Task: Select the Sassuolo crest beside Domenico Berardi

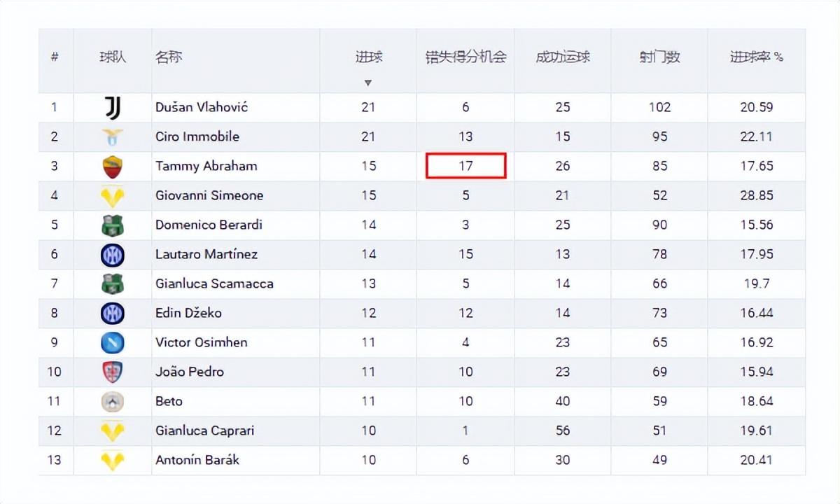Action: [x=112, y=225]
